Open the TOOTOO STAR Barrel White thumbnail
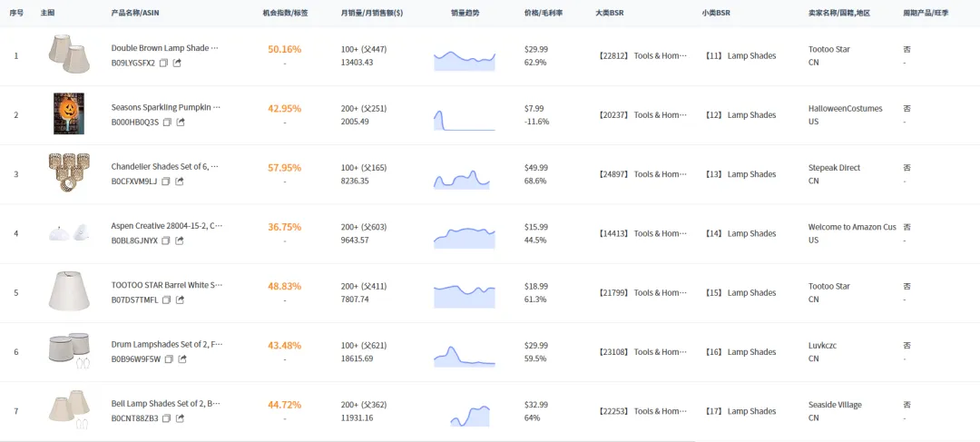This screenshot has width=980, height=442. tap(69, 291)
